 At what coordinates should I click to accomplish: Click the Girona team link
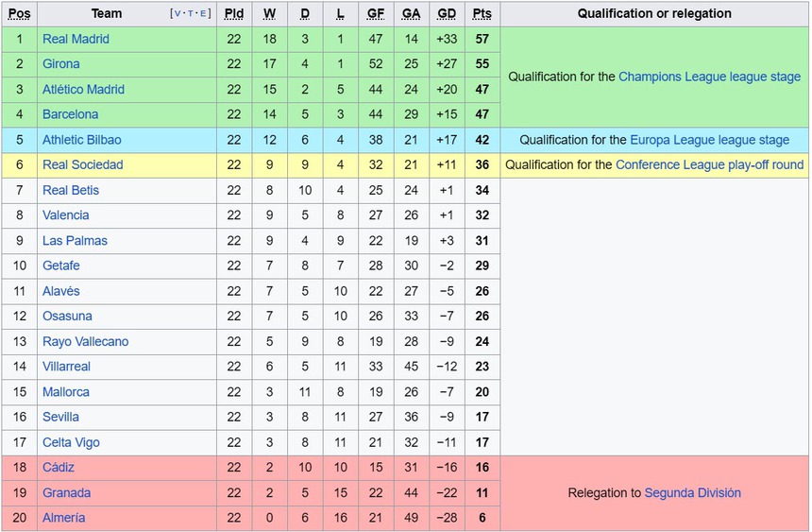click(61, 64)
